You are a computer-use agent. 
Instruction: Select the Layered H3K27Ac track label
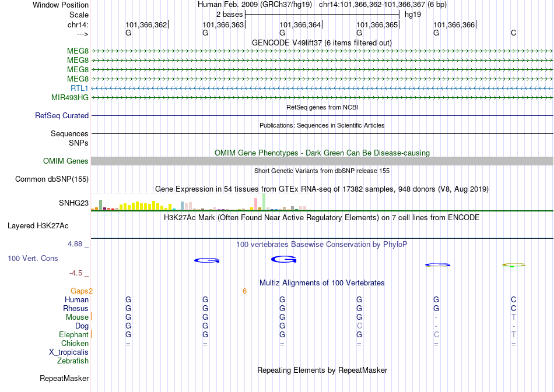pyautogui.click(x=38, y=226)
